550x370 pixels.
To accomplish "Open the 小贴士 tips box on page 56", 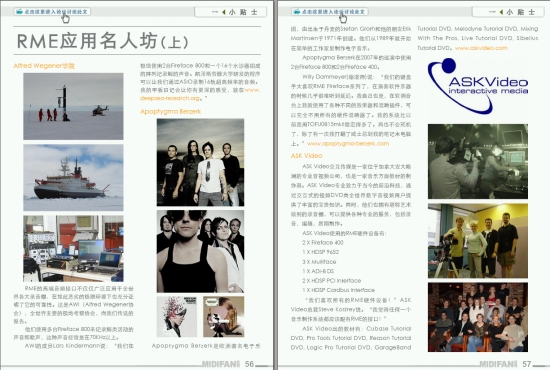I will coord(230,12).
